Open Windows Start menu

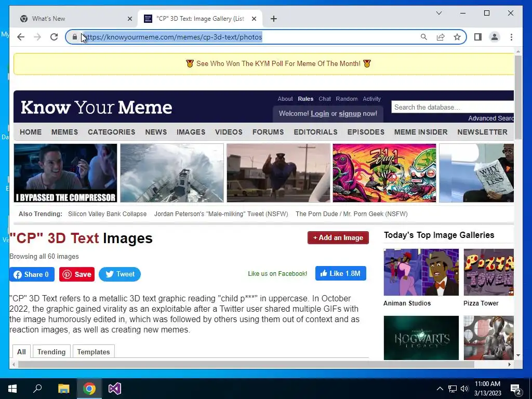point(12,389)
